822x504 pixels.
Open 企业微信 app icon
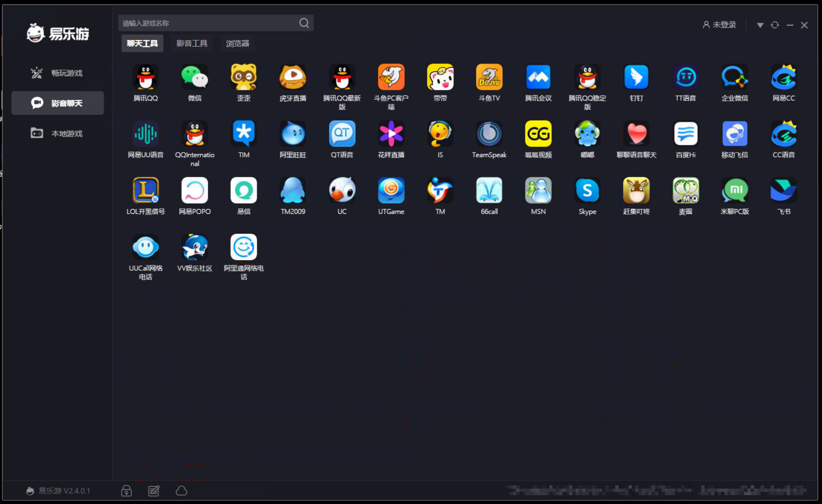coord(735,77)
